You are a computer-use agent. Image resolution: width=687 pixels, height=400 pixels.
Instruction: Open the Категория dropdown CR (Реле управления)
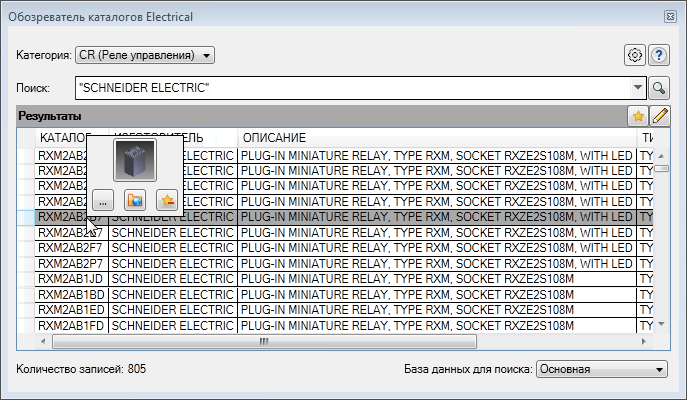[x=145, y=55]
